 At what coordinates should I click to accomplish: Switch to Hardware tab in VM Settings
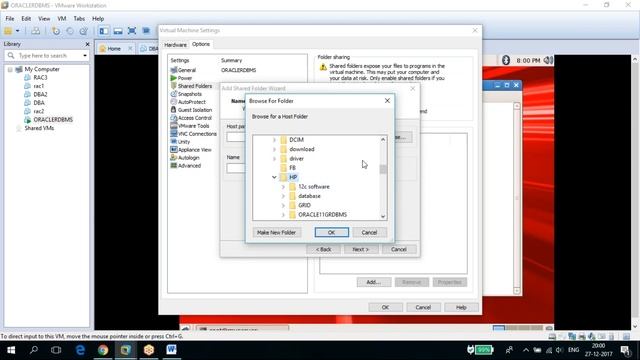coord(176,45)
